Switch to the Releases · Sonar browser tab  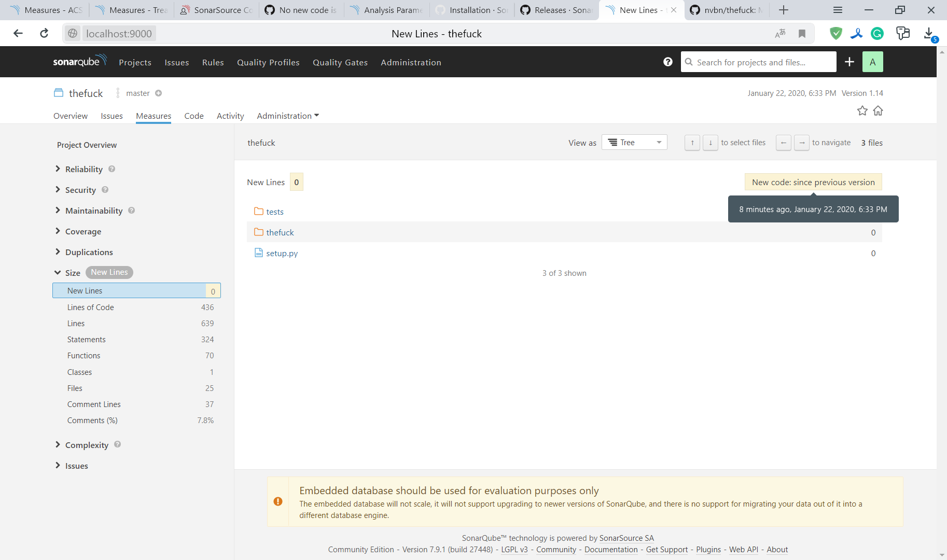point(556,10)
